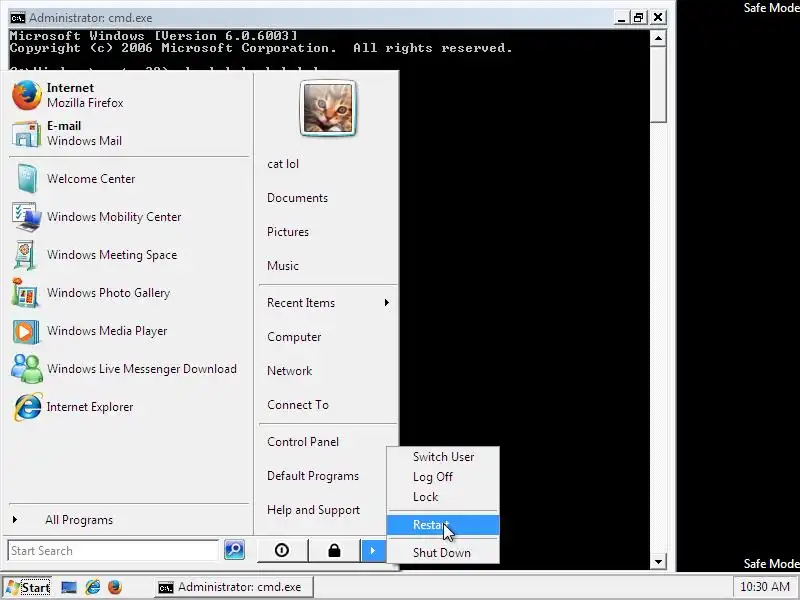Open Computer from Start menu
800x600 pixels.
pyautogui.click(x=294, y=337)
